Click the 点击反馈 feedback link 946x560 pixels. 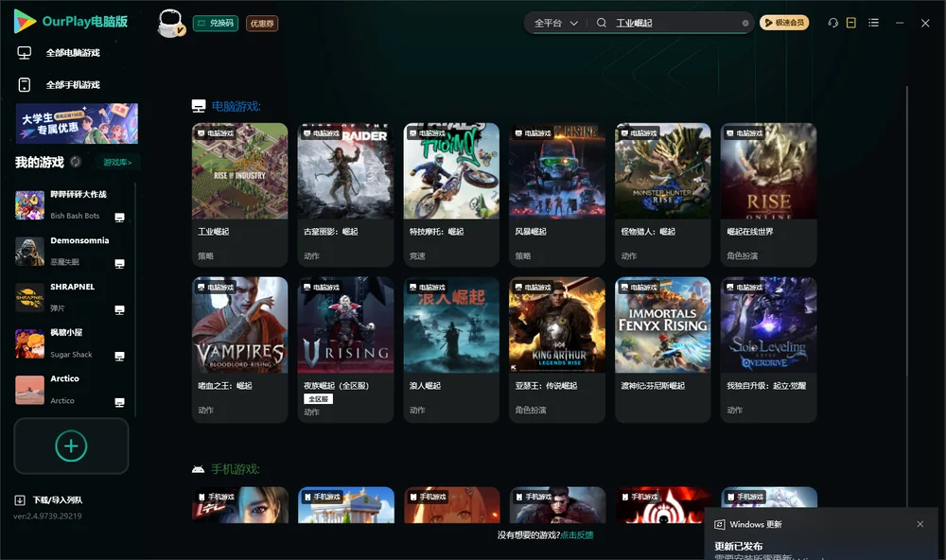tap(577, 535)
